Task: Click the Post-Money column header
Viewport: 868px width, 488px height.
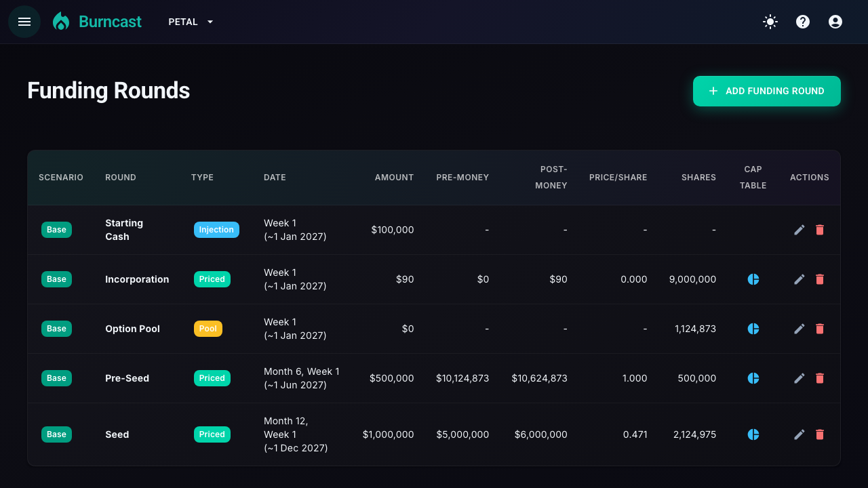Action: tap(551, 178)
